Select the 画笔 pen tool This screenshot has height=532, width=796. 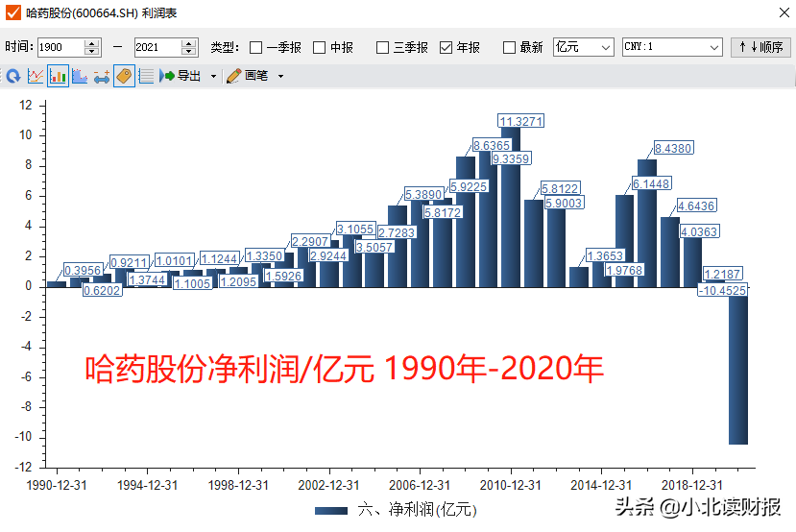[247, 76]
